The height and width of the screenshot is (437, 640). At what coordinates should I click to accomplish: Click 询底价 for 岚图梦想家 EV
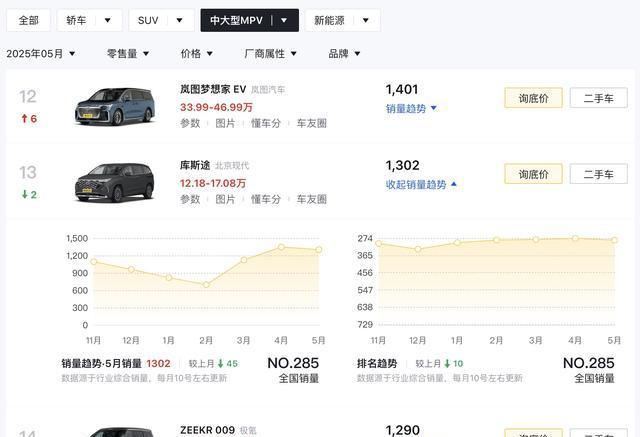(533, 98)
